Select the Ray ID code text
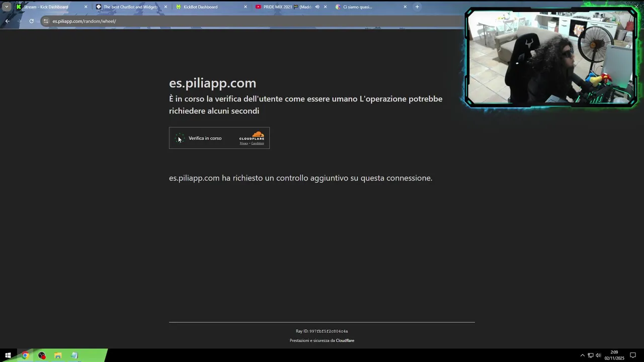Viewport: 644px width, 362px height. coord(329,331)
